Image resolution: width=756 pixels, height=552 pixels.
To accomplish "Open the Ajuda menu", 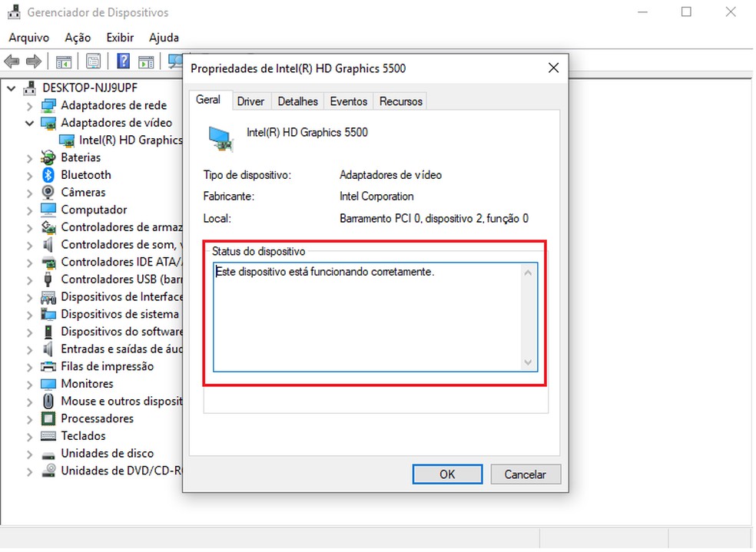I will point(164,38).
